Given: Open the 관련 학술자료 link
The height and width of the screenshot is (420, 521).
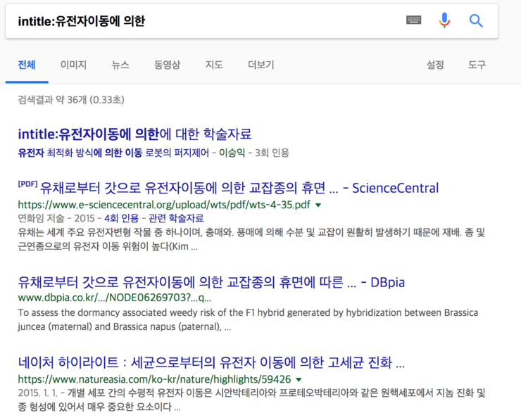Looking at the screenshot, I should pyautogui.click(x=176, y=218).
